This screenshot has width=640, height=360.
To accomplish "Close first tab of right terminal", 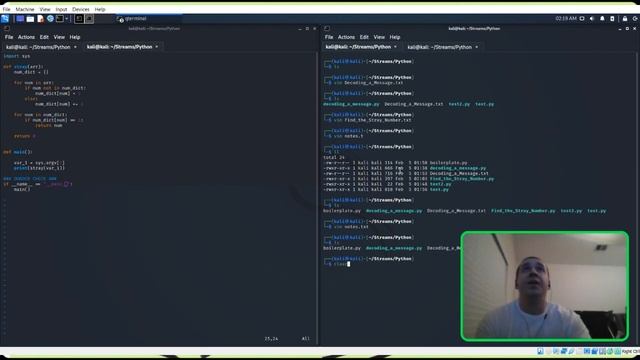I will tap(395, 47).
